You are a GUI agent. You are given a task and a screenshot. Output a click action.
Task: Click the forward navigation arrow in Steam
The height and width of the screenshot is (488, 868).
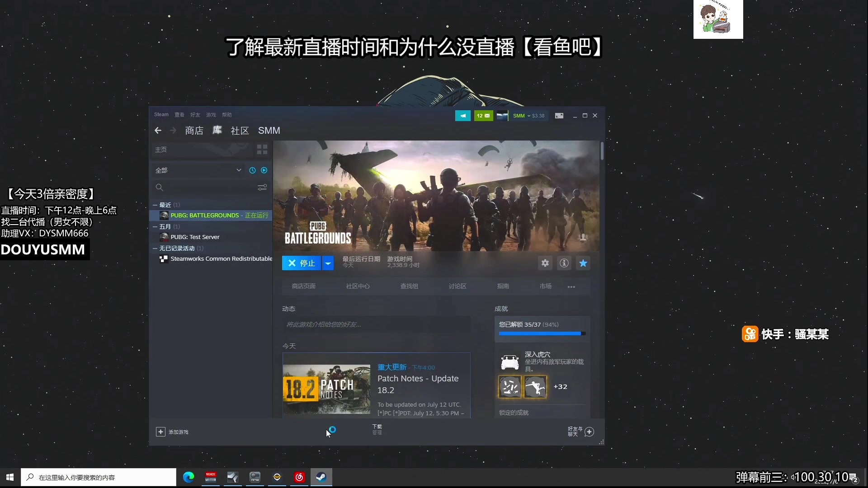point(173,131)
